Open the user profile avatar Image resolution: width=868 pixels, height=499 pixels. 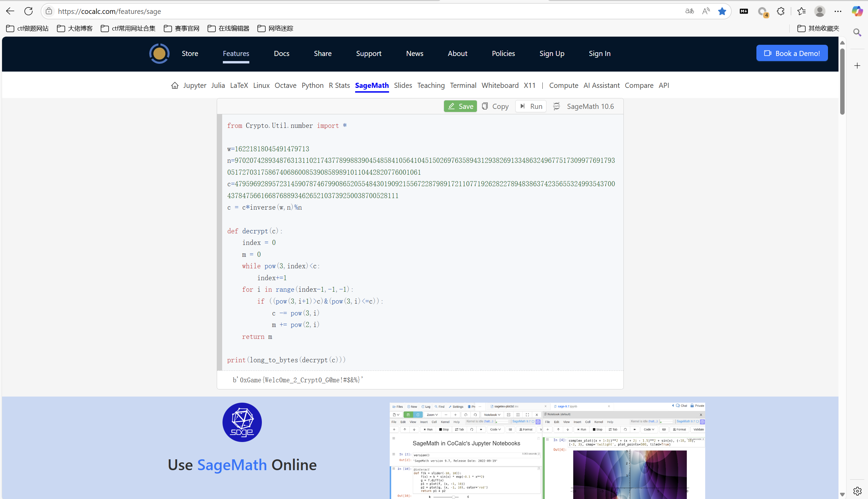tap(820, 11)
